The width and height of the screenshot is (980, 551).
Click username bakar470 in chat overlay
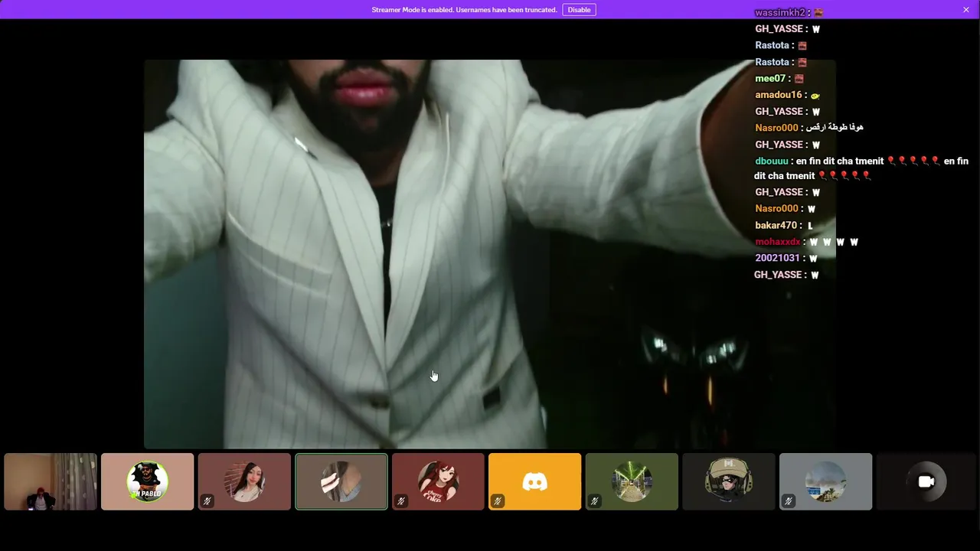(x=776, y=225)
